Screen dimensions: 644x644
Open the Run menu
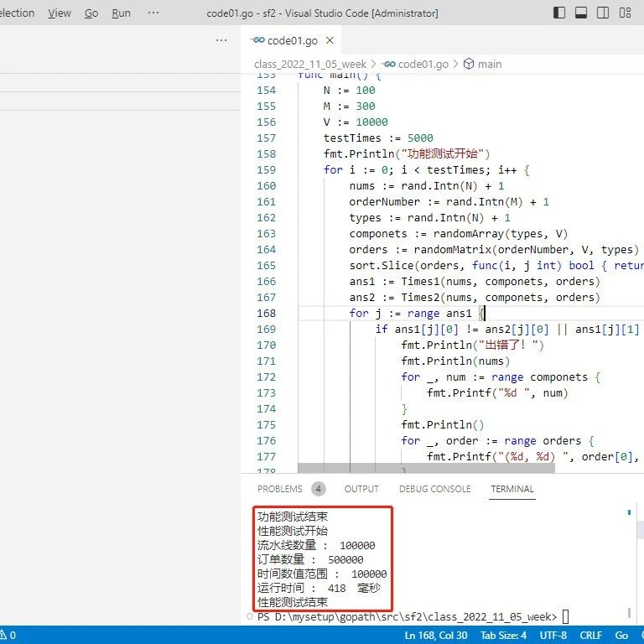coord(121,13)
